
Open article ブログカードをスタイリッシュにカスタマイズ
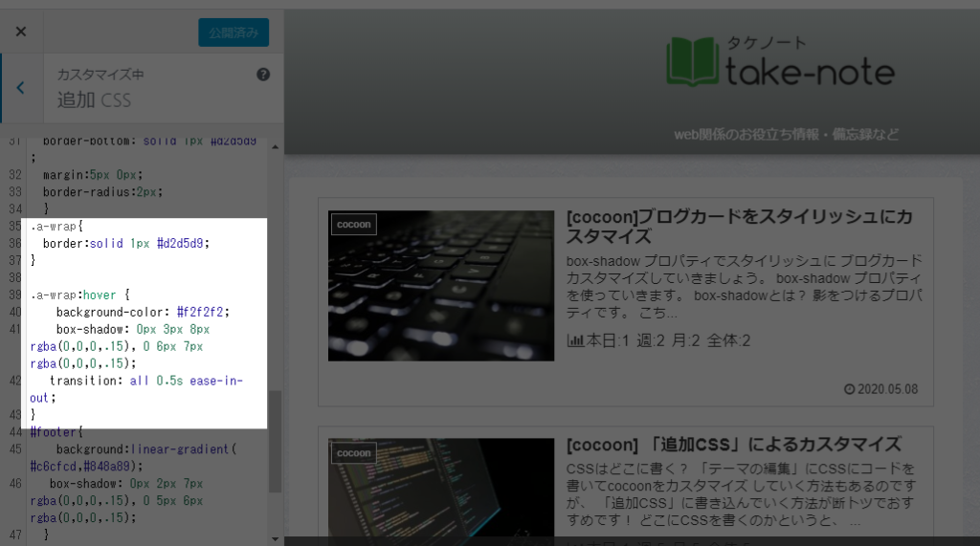[x=740, y=227]
